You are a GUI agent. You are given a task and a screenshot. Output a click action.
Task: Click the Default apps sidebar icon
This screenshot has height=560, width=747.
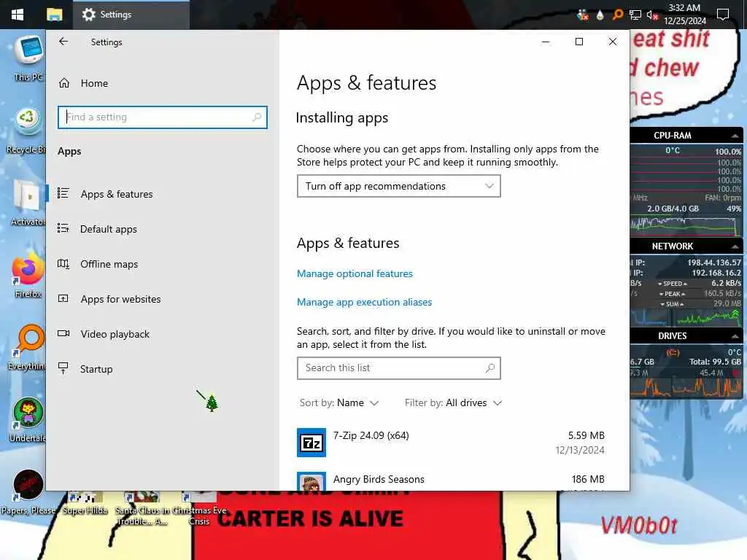pos(63,228)
